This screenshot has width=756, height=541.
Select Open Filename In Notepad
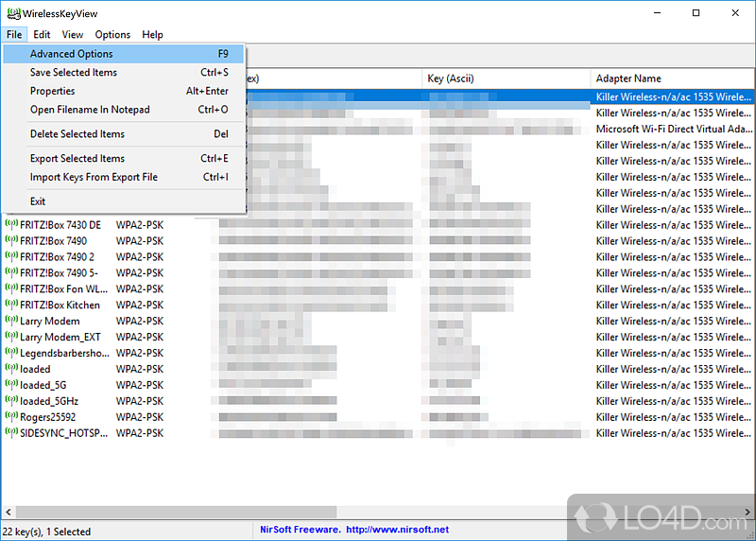pyautogui.click(x=124, y=110)
